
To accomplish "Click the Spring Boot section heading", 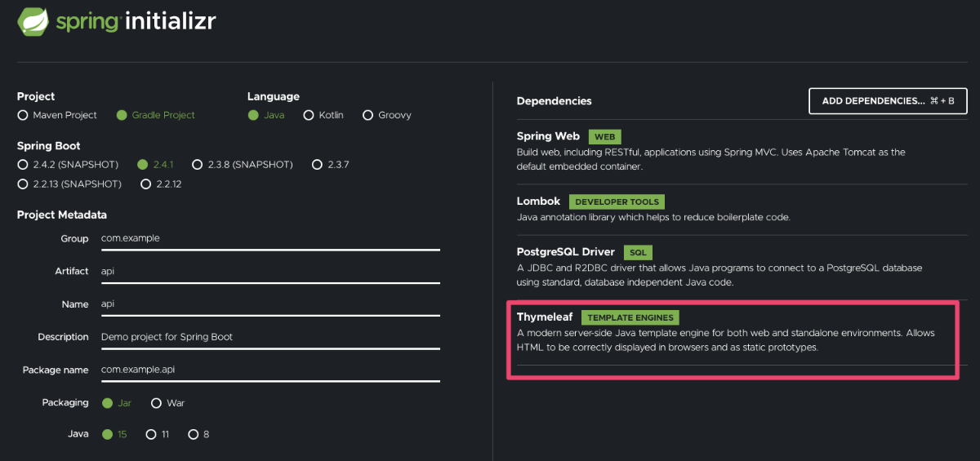I will [49, 146].
